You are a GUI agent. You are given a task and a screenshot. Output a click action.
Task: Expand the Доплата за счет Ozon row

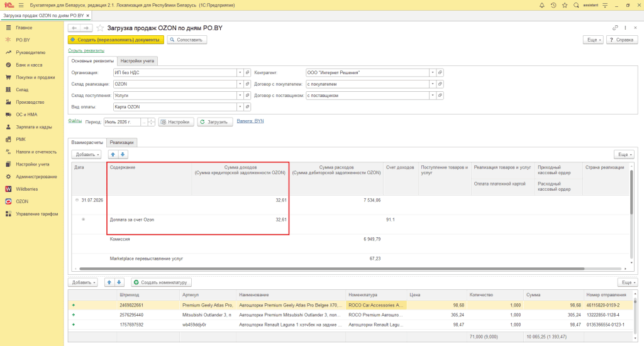[83, 220]
